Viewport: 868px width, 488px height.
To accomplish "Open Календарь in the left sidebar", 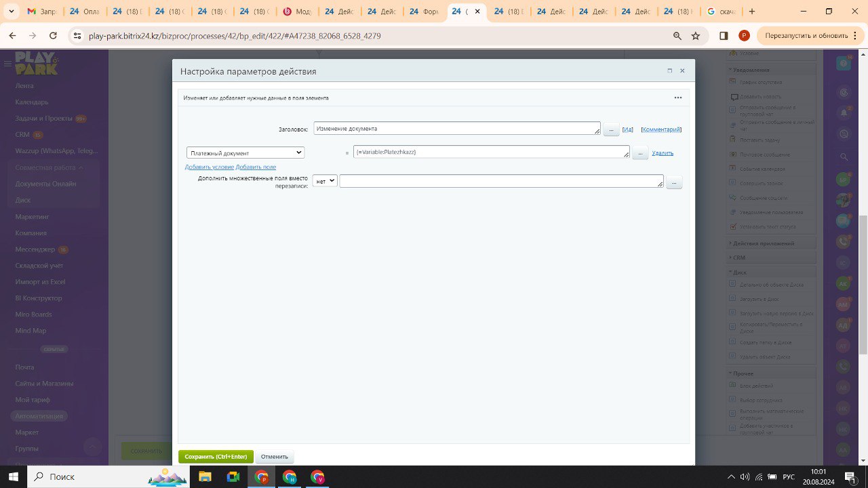I will tap(32, 102).
